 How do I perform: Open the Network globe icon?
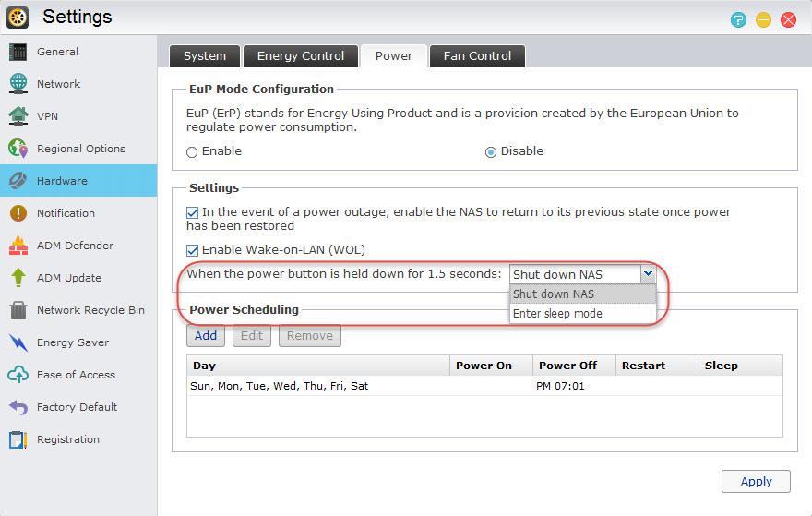tap(18, 84)
